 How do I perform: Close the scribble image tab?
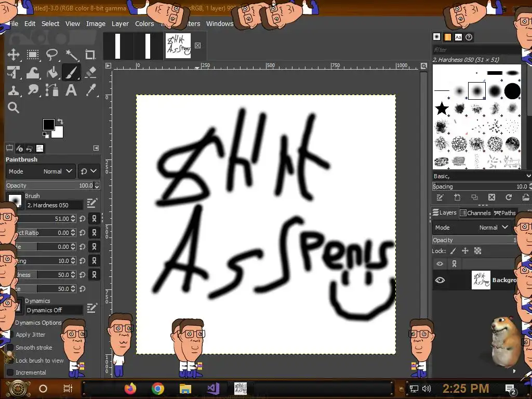click(x=198, y=46)
